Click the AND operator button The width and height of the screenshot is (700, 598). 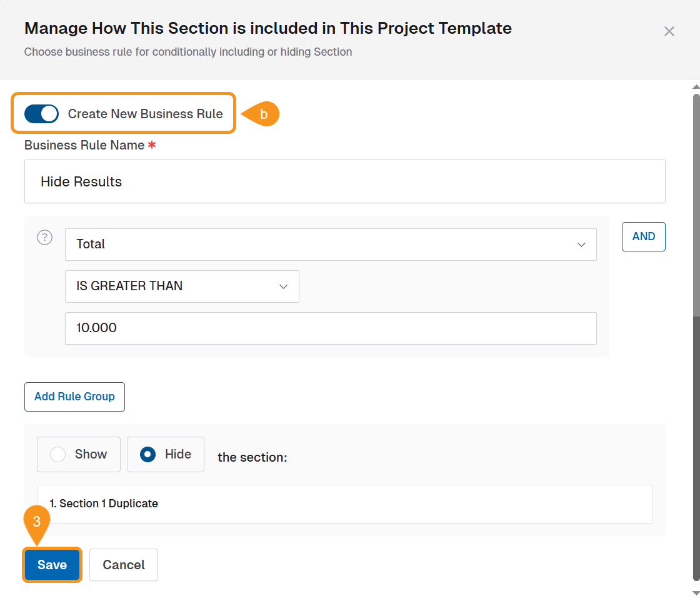[x=643, y=236]
